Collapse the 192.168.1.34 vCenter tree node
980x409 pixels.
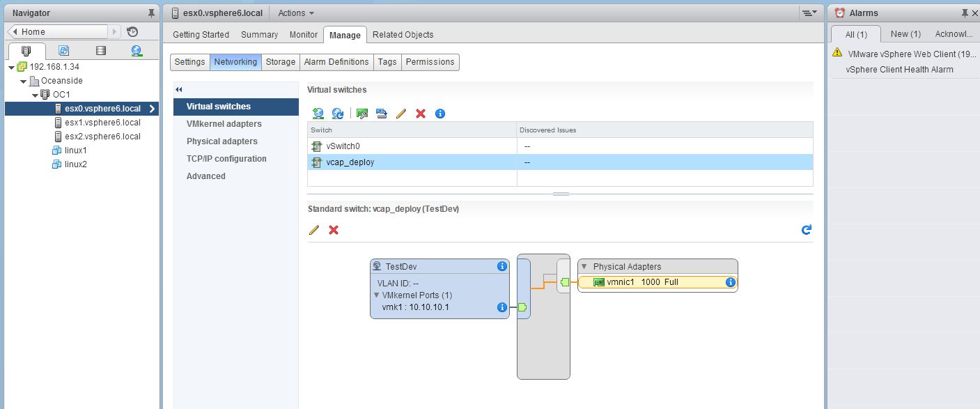(12, 67)
